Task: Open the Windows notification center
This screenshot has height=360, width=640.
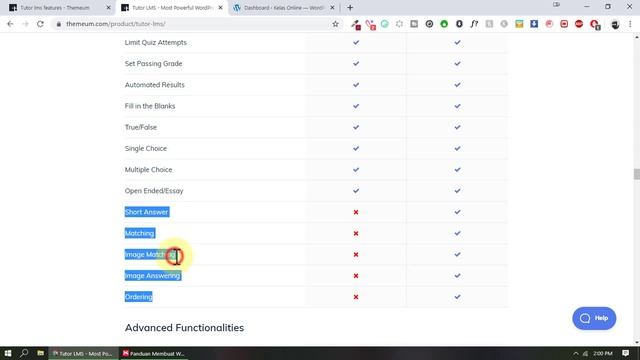Action: pyautogui.click(x=625, y=353)
